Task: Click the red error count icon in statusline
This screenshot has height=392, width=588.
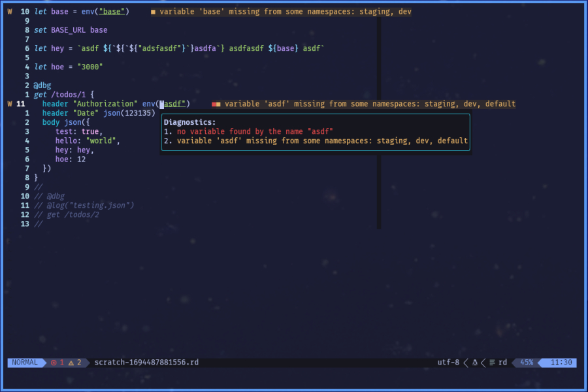Action: click(54, 363)
